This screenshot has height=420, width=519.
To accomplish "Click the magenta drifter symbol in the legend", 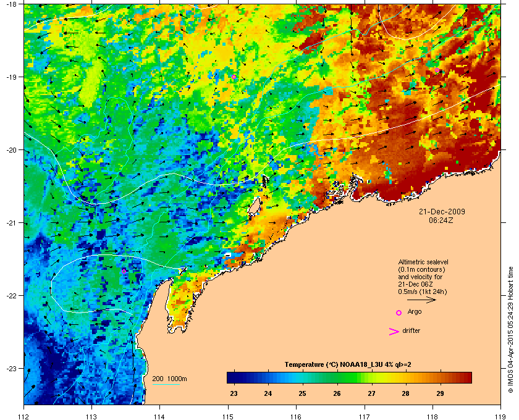I will 394,332.
